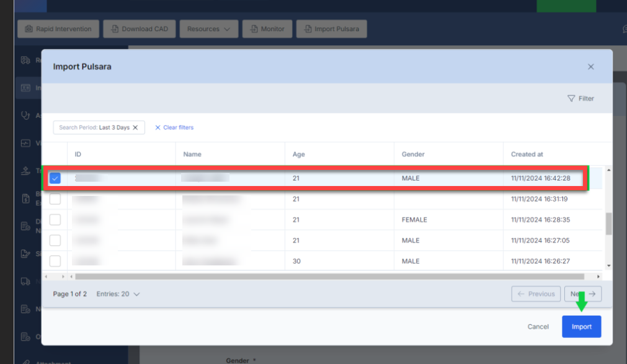Open the Entries: 20 page-size dropdown

(x=118, y=294)
